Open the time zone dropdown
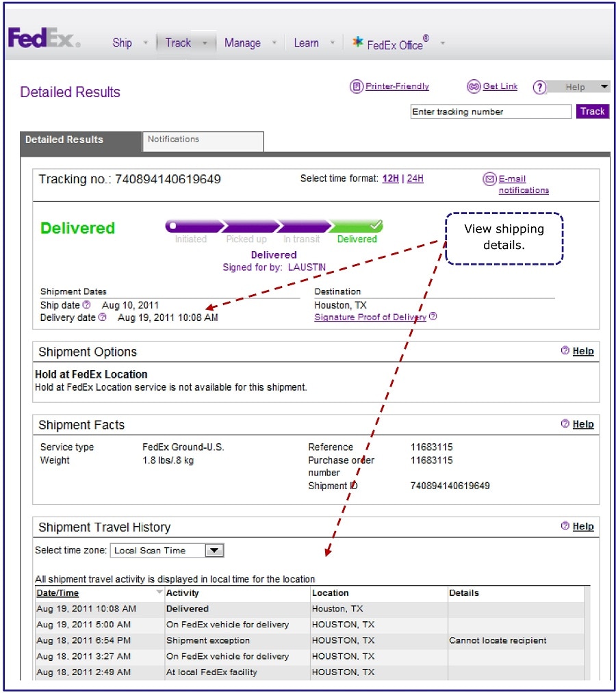 coord(214,550)
